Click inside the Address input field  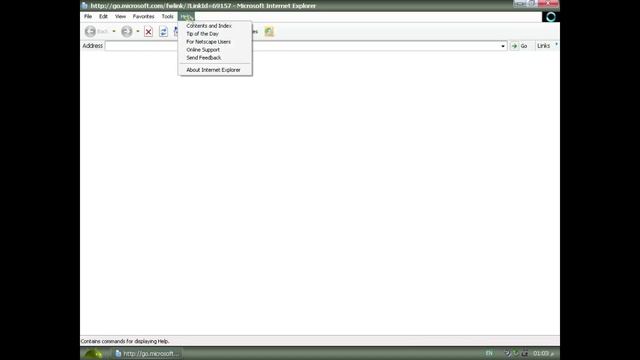pyautogui.click(x=302, y=46)
